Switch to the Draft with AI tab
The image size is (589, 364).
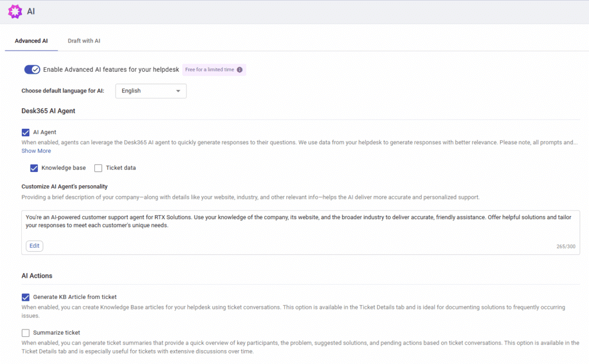point(83,41)
